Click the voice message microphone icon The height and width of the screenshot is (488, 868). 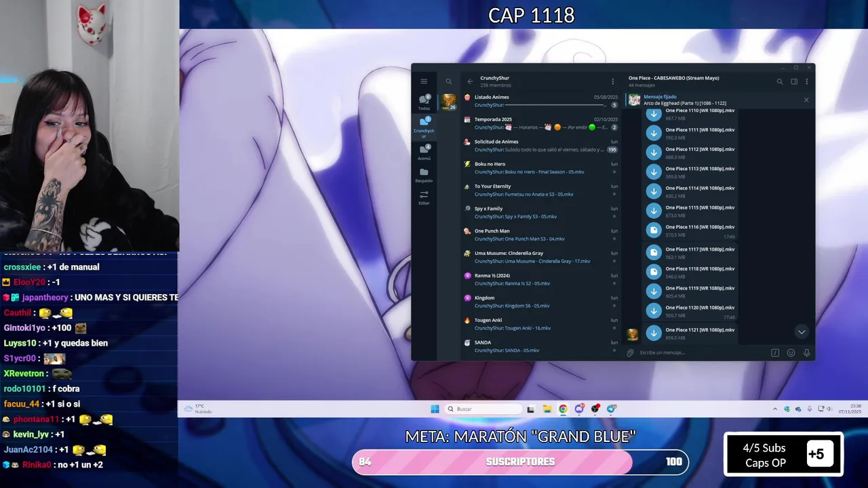tap(806, 352)
